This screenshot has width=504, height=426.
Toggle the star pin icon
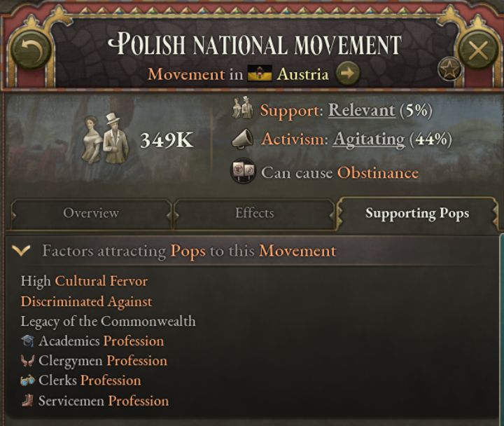click(449, 69)
